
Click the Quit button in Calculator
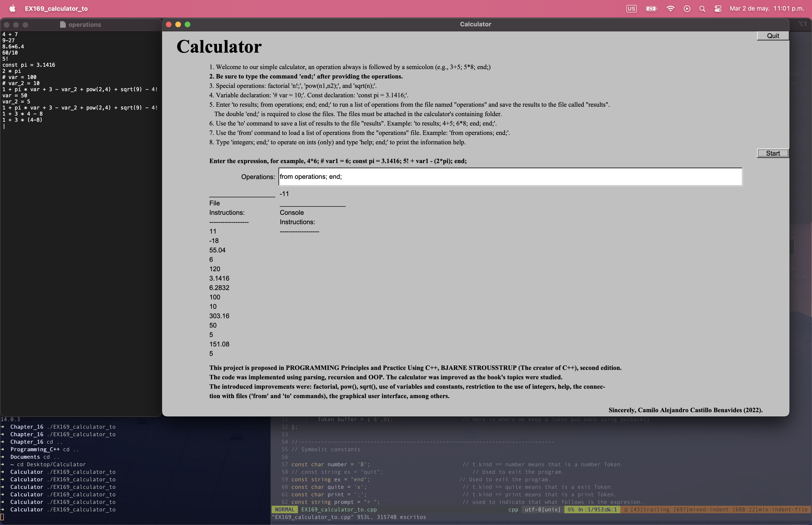pos(773,36)
